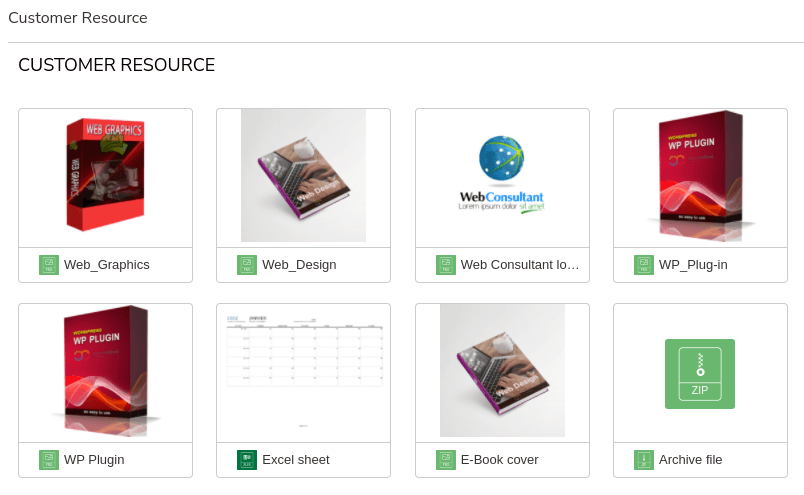This screenshot has height=495, width=804.
Task: Click the image file icon beside Web_Graphics
Action: [49, 265]
